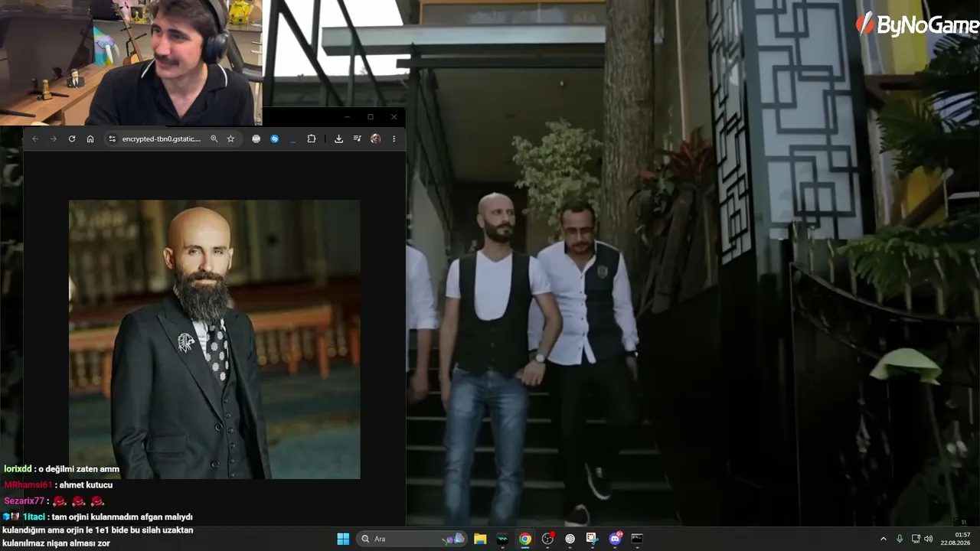Open File Explorer from the taskbar
980x551 pixels.
tap(480, 539)
